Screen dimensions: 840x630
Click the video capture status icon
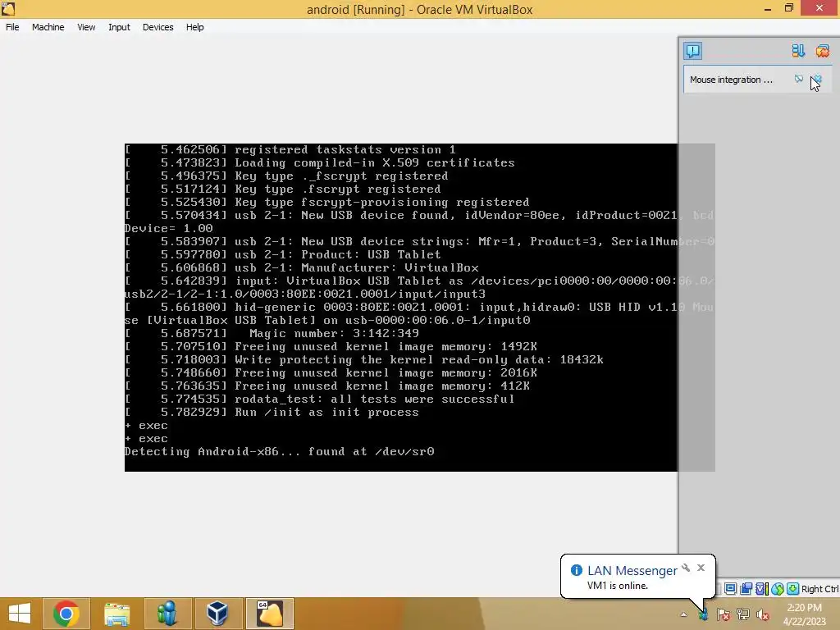[x=761, y=589]
